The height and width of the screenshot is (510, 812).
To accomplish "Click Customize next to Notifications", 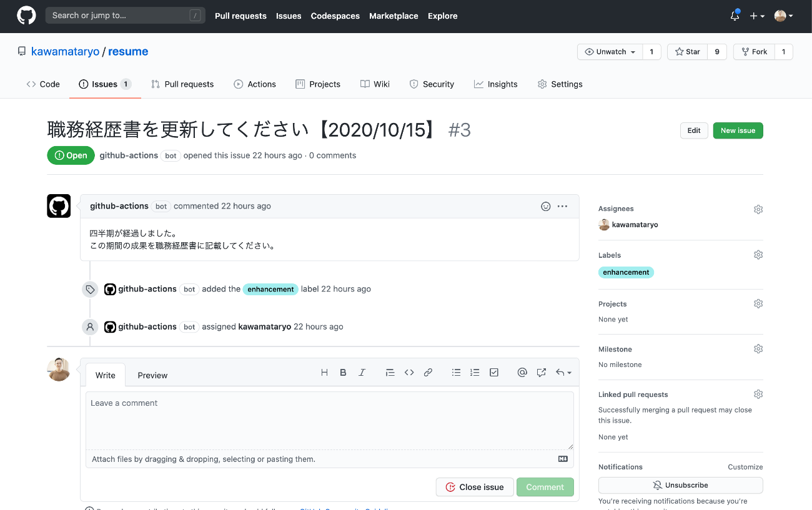I will 745,467.
